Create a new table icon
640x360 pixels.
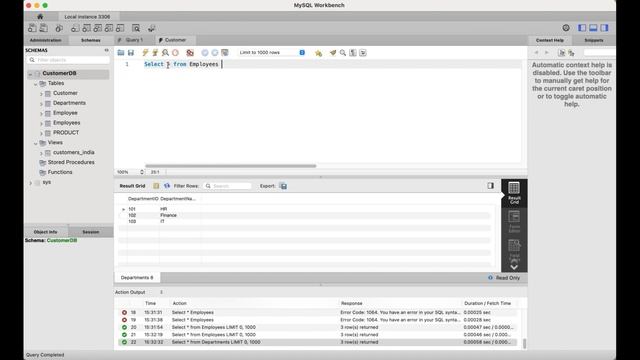pos(87,28)
